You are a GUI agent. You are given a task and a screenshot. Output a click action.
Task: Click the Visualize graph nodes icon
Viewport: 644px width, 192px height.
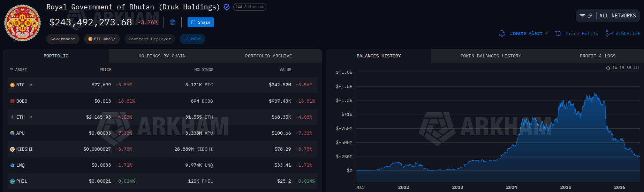(609, 33)
